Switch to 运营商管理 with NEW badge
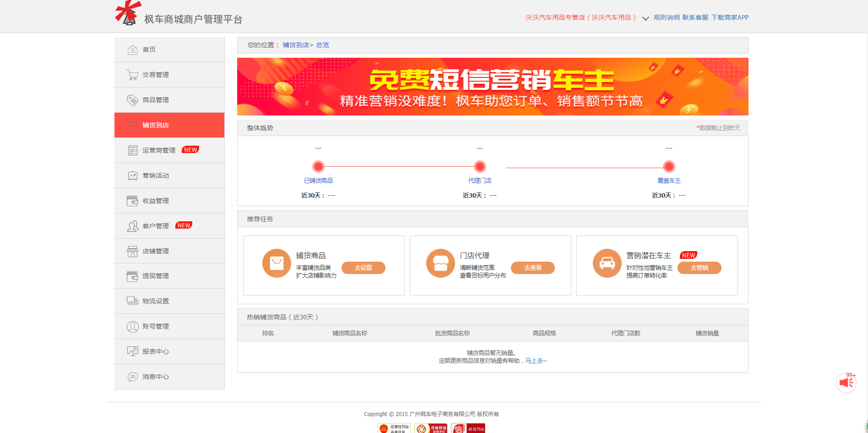The image size is (868, 433). coord(158,150)
